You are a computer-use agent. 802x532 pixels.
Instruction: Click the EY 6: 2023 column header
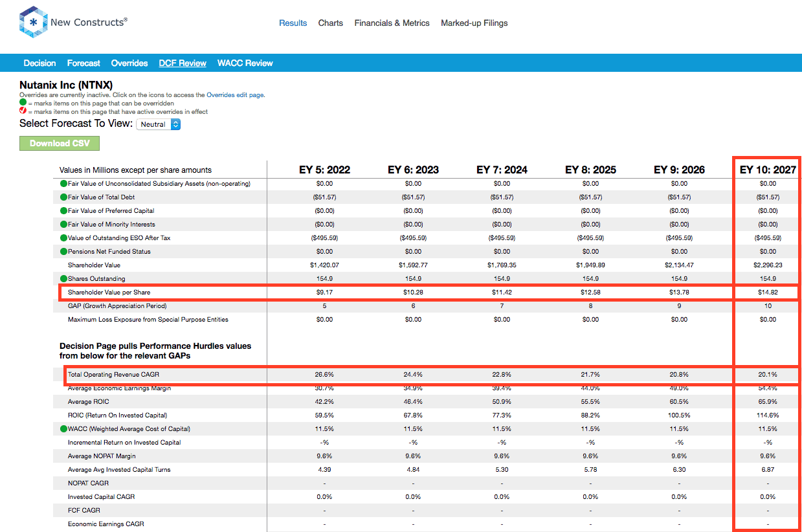click(413, 170)
